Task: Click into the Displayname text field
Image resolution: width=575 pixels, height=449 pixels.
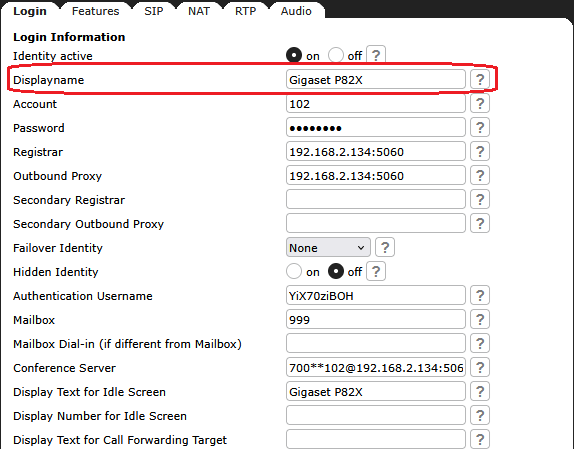Action: (376, 80)
